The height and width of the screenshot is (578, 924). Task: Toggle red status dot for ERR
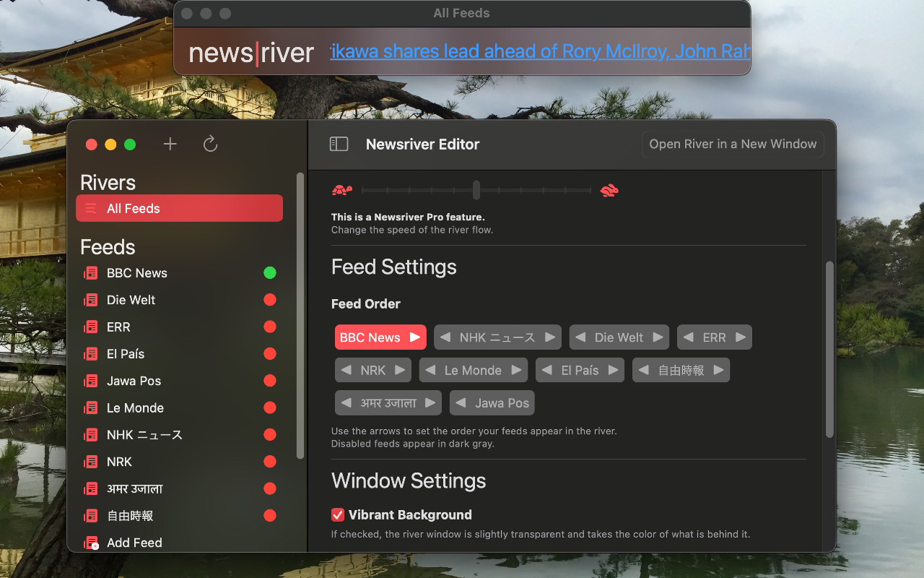pyautogui.click(x=270, y=327)
